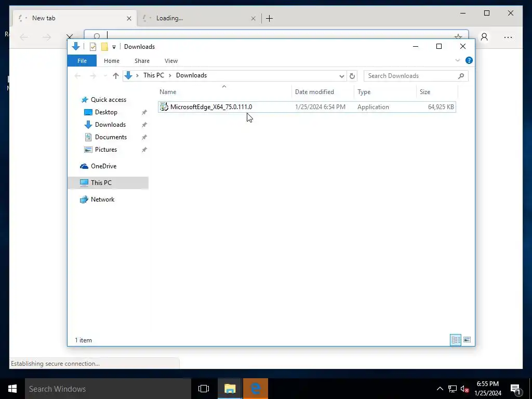Screen dimensions: 532x399
Task: Open Downloads in navigation pane
Action: [110, 125]
